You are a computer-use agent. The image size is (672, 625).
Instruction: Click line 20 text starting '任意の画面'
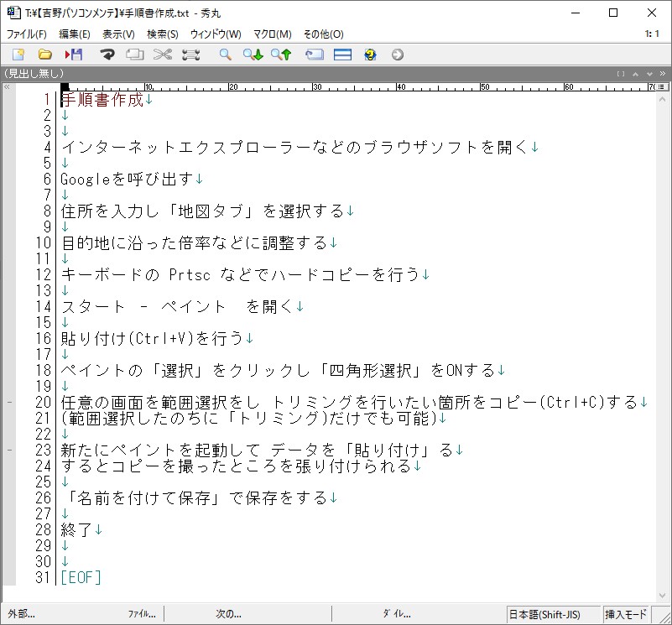click(x=350, y=402)
